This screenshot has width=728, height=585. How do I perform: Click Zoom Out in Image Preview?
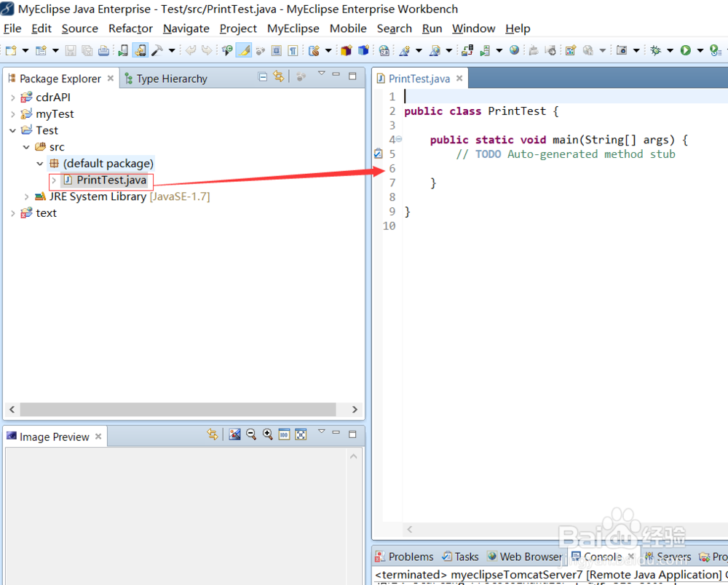251,434
